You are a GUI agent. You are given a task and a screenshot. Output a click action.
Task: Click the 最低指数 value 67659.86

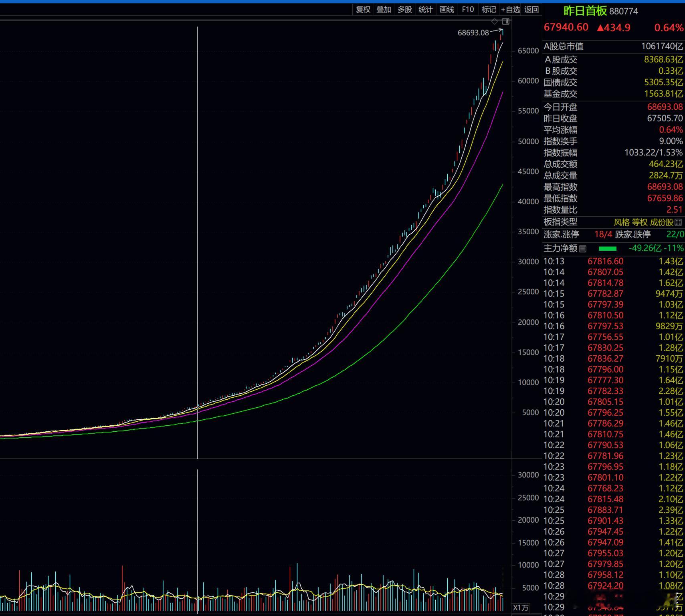point(665,198)
